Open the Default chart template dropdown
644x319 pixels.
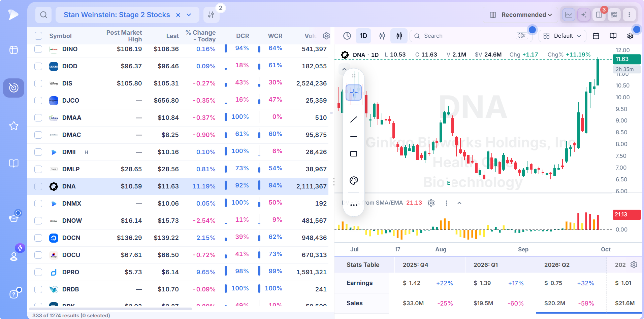click(x=562, y=36)
